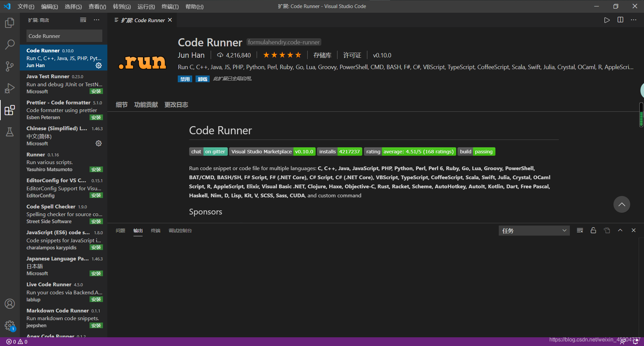Click the Jun Han publisher link
Viewport: 644px width, 346px height.
pos(191,55)
